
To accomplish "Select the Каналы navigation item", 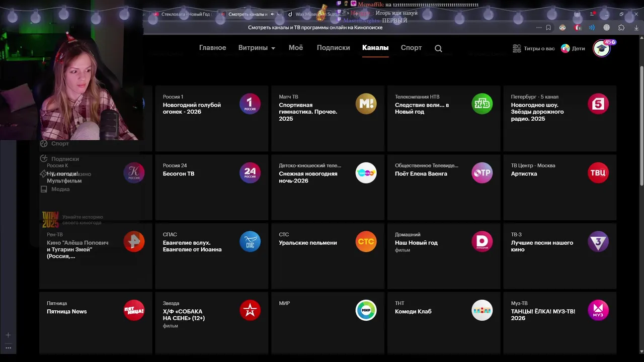I will (375, 48).
